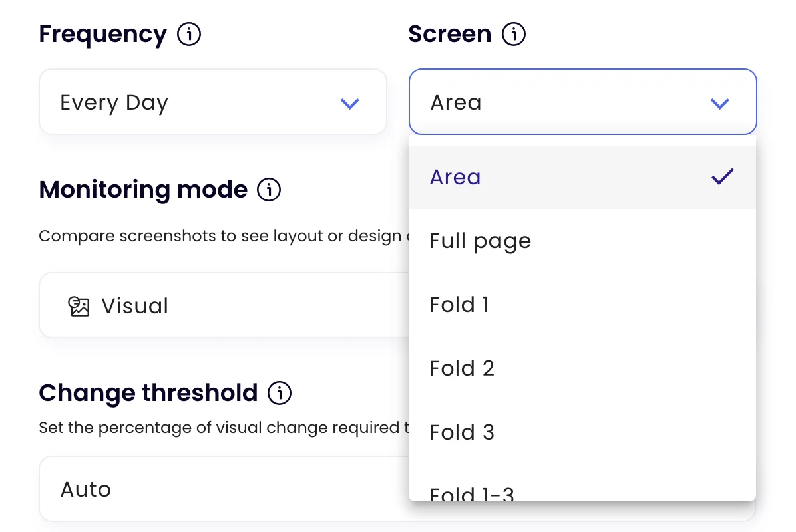796x532 pixels.
Task: Click the Screen info icon
Action: [514, 34]
